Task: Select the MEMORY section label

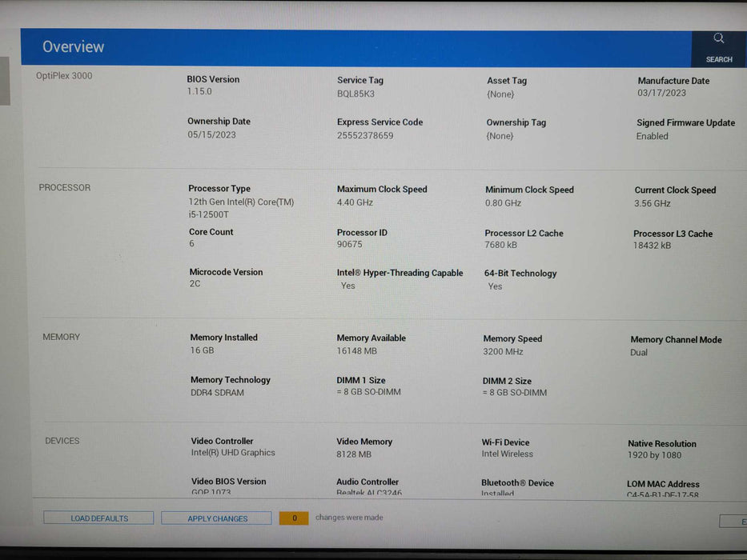Action: 62,338
